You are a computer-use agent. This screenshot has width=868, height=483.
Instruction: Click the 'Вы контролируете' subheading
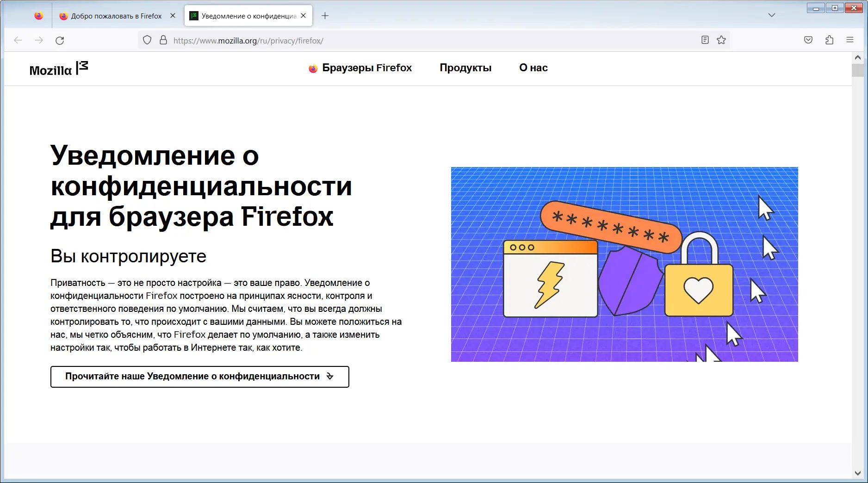click(129, 256)
